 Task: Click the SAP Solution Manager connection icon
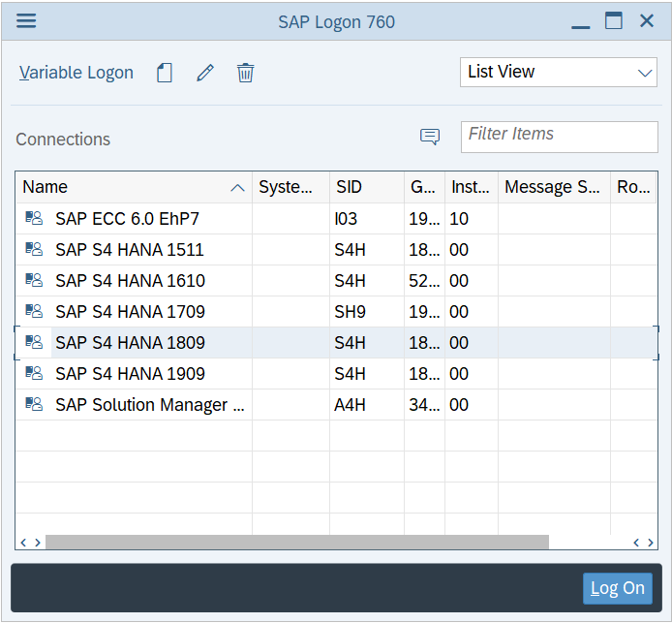pos(34,405)
